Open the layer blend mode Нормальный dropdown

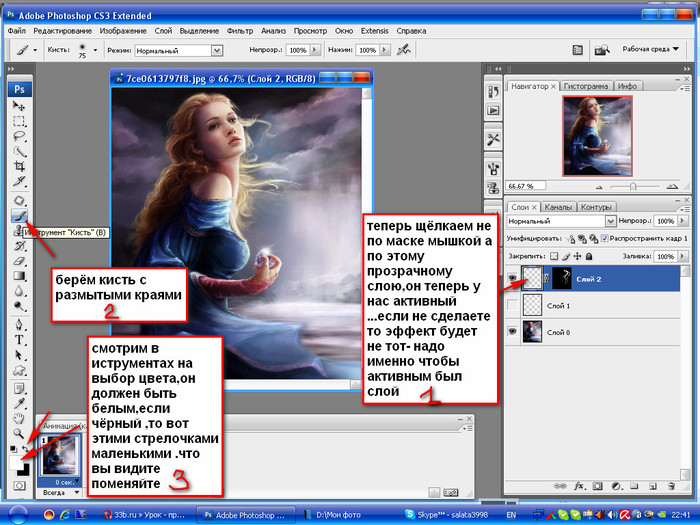coord(611,221)
